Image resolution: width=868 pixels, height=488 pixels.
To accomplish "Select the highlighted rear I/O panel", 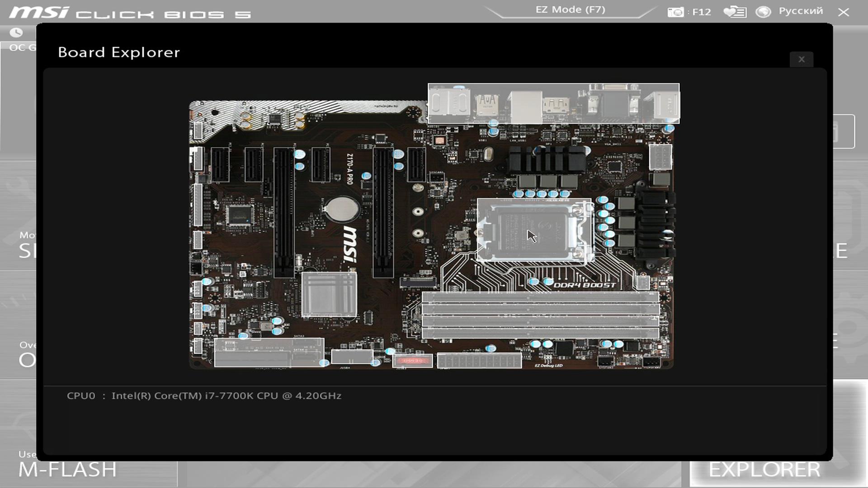I will (x=553, y=103).
